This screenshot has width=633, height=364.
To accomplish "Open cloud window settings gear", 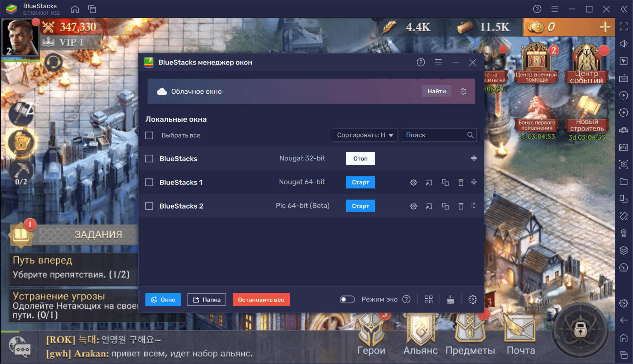I will (x=463, y=92).
